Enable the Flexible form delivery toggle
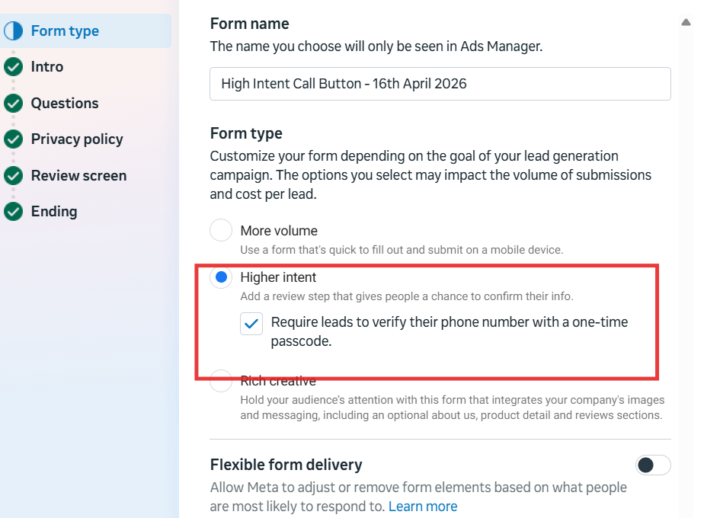The height and width of the screenshot is (518, 720). 653,465
